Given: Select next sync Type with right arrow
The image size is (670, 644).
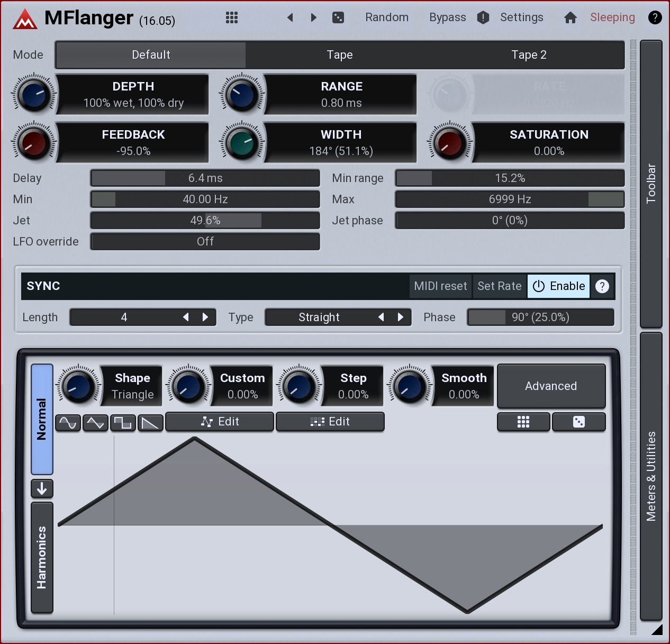Looking at the screenshot, I should pyautogui.click(x=401, y=317).
